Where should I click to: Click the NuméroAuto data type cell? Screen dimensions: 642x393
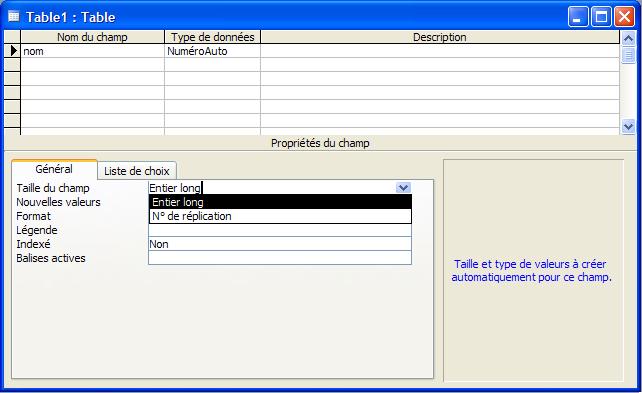tap(212, 51)
